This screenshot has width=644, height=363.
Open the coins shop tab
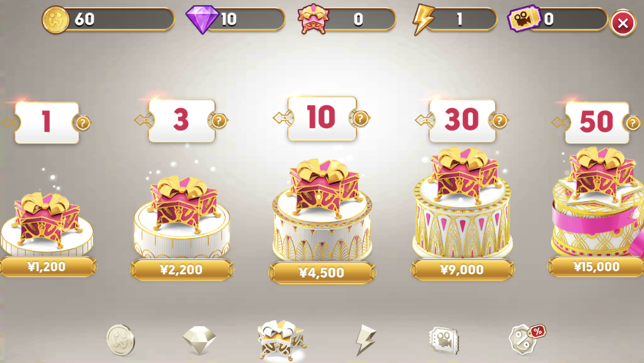pyautogui.click(x=120, y=340)
